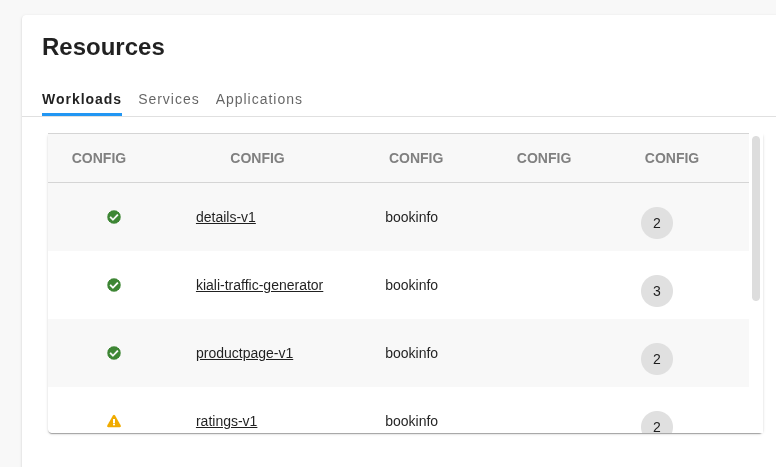
Task: Click the CONFIG header above the status icons
Action: pos(99,158)
